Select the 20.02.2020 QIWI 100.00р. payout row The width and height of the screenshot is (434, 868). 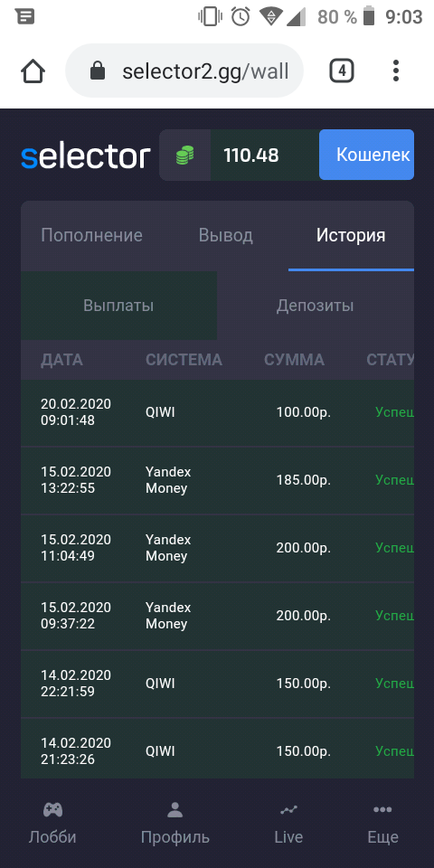pyautogui.click(x=218, y=412)
